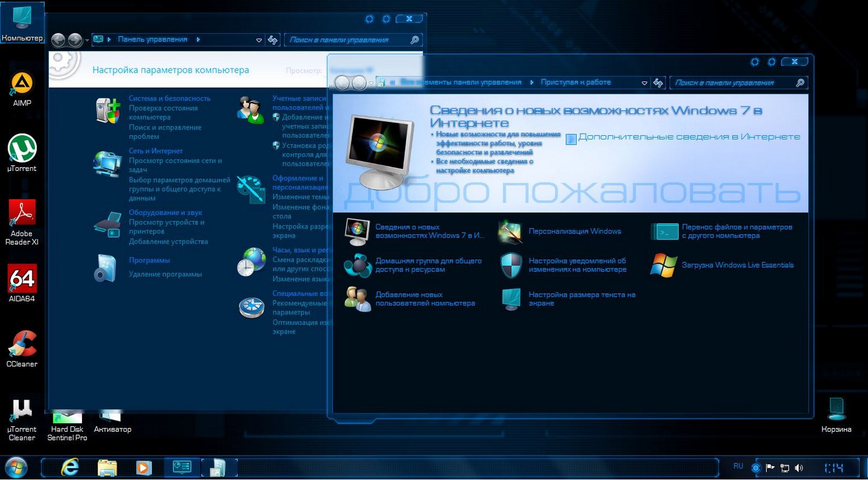Image resolution: width=868 pixels, height=480 pixels.
Task: Click the Оборудование и звук printer icon
Action: click(107, 224)
